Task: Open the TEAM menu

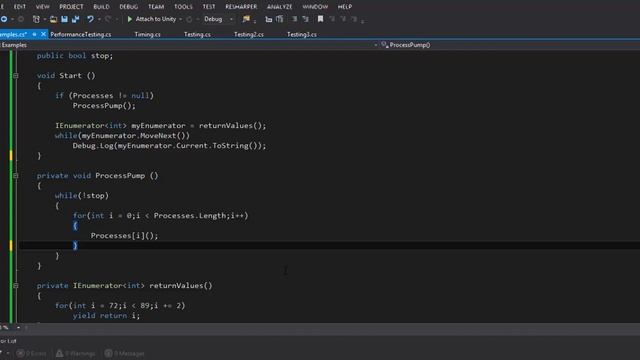Action: [x=156, y=7]
